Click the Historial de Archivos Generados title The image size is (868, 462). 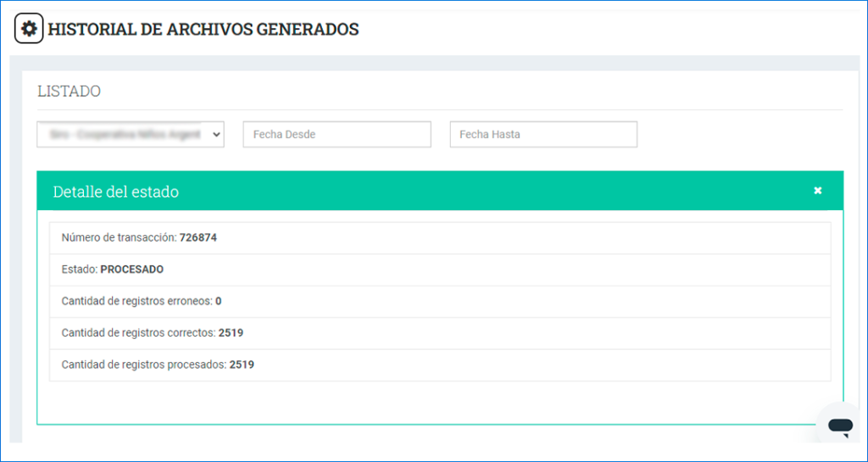coord(203,29)
